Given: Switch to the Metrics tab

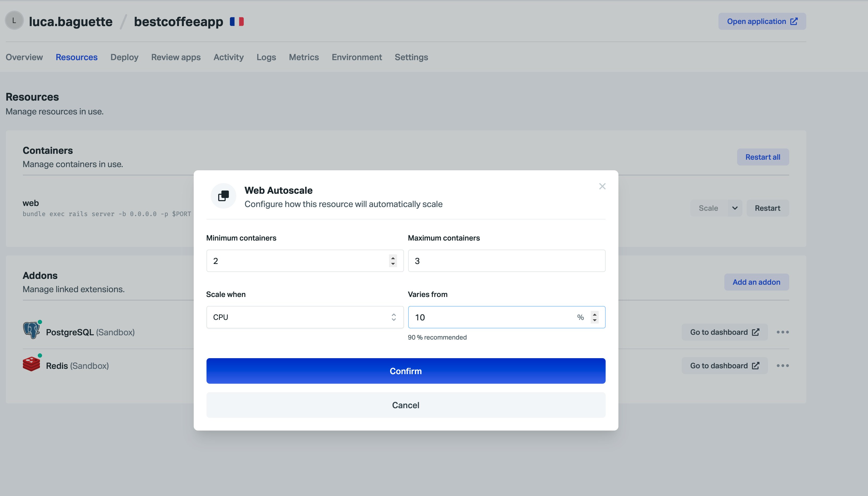Looking at the screenshot, I should (304, 57).
